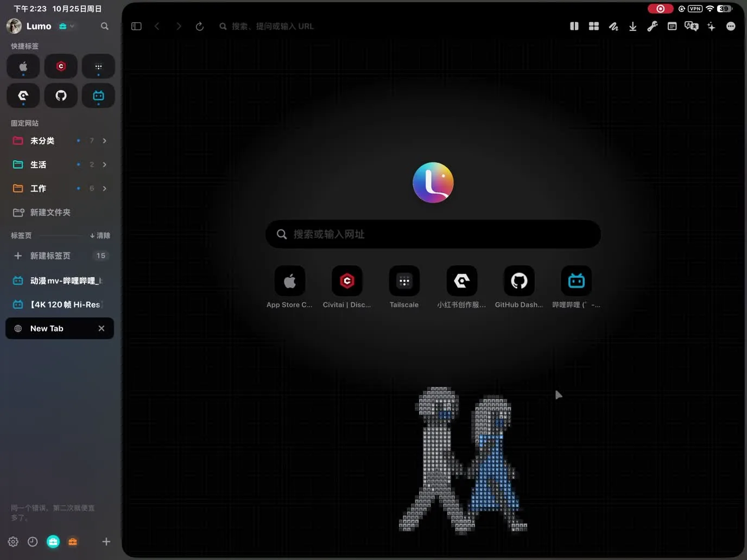Go forward with the right arrow
The width and height of the screenshot is (747, 560).
click(x=179, y=26)
